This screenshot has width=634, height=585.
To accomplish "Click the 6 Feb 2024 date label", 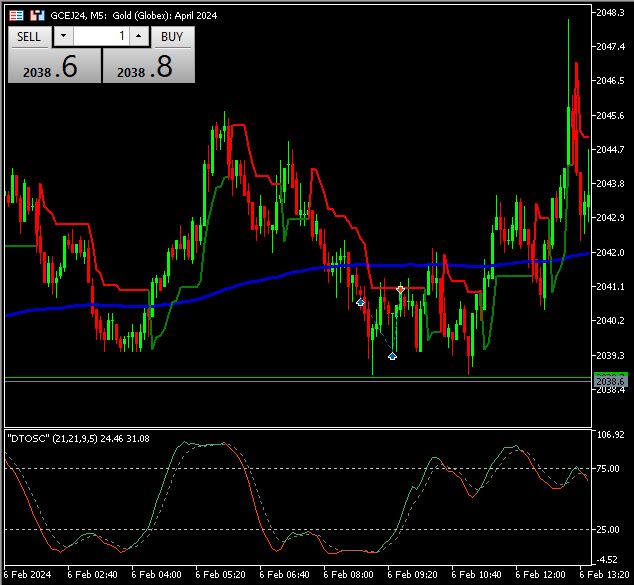I will [27, 574].
